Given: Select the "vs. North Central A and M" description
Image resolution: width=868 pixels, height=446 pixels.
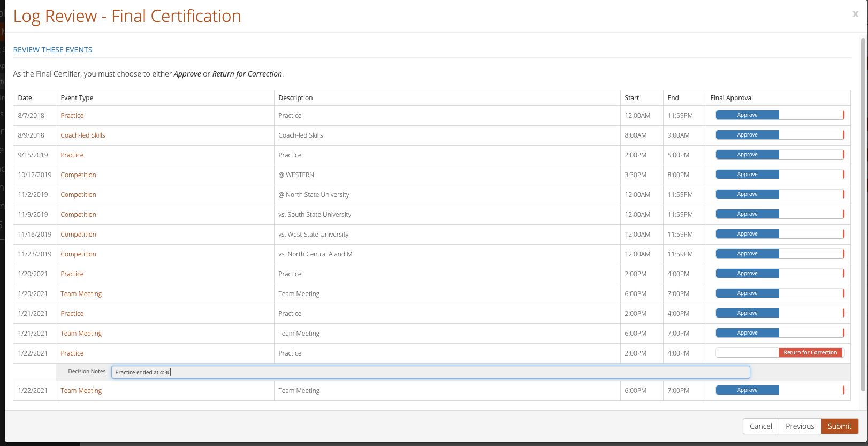Looking at the screenshot, I should tap(447, 254).
